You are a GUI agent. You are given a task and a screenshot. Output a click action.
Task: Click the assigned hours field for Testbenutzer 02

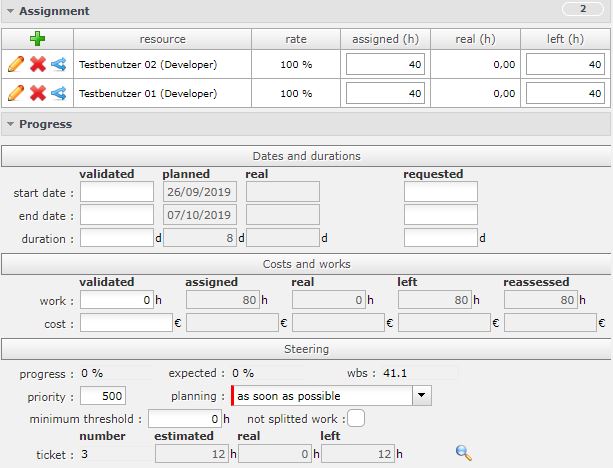point(386,65)
